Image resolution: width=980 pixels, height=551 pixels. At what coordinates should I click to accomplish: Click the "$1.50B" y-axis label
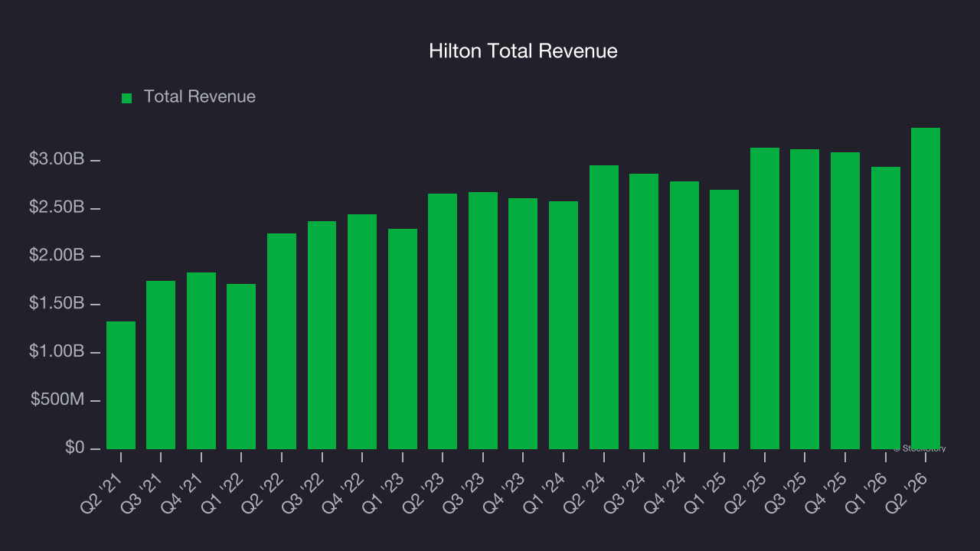[x=56, y=304]
